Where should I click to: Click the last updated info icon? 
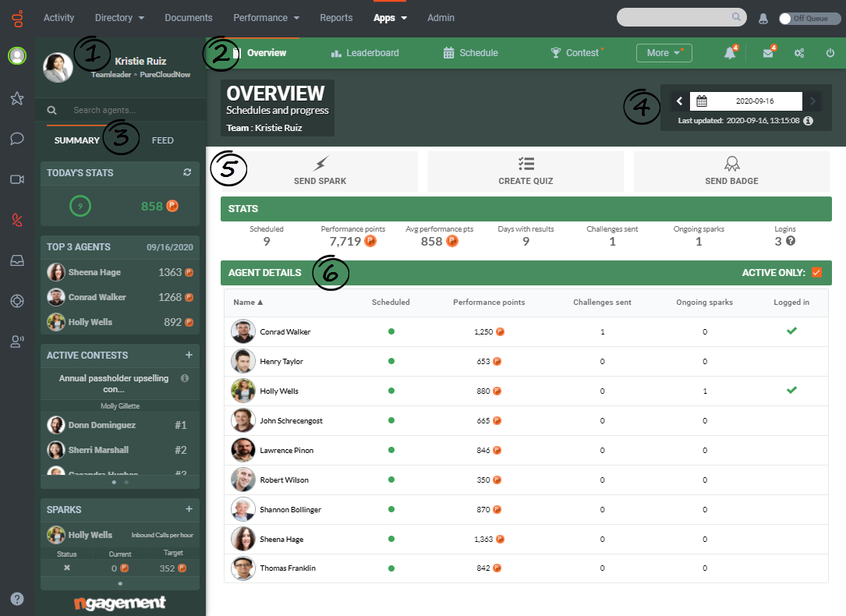(x=809, y=121)
